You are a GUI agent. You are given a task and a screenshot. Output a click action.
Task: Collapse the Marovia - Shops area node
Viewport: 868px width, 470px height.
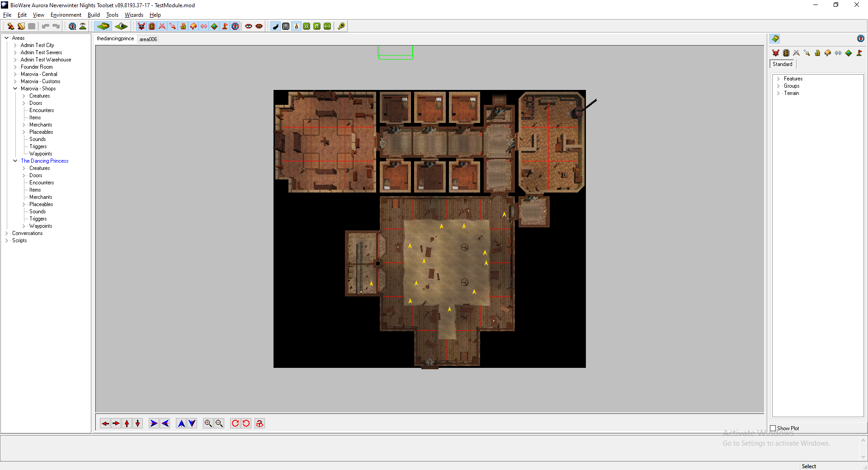point(15,89)
